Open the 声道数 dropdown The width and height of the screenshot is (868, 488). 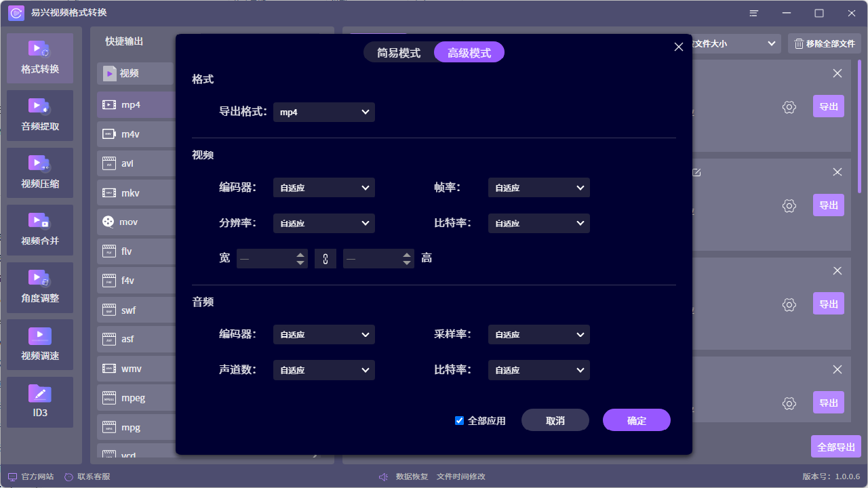[323, 369]
